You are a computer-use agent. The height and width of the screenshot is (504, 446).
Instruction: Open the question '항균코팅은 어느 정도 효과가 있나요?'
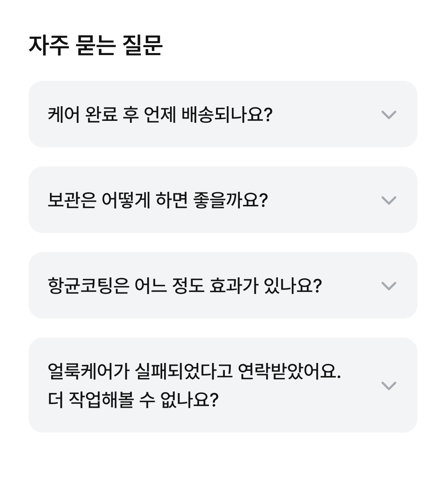click(x=184, y=286)
